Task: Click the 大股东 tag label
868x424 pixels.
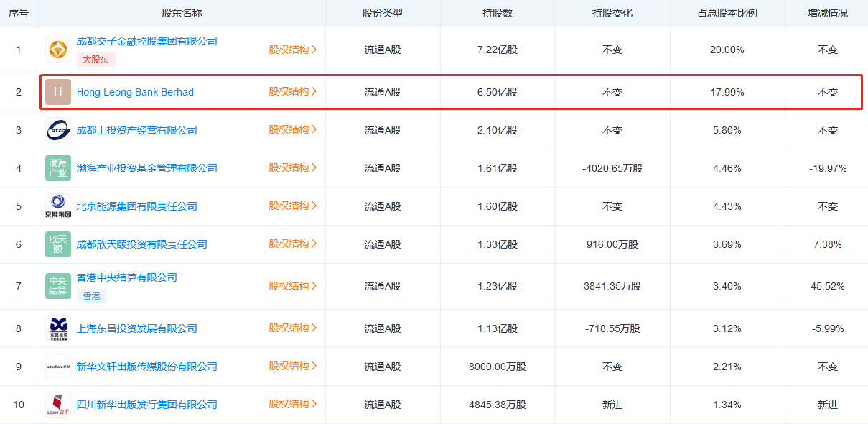Action: point(96,60)
